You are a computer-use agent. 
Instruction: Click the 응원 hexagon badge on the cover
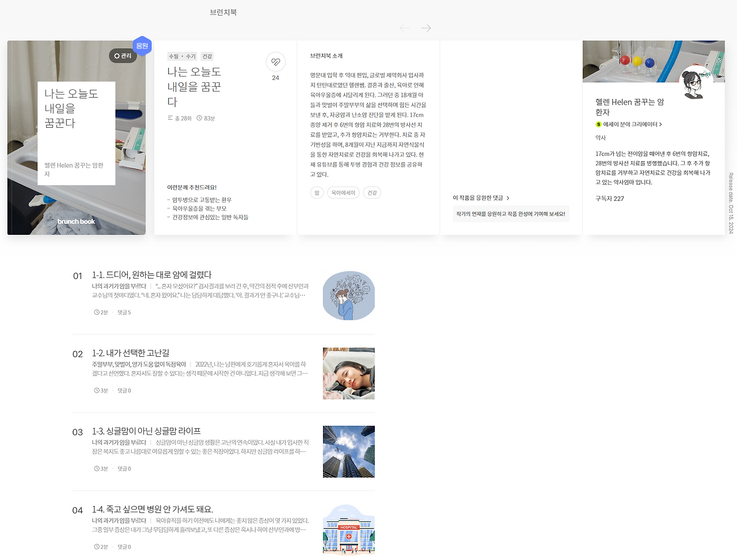pyautogui.click(x=142, y=45)
